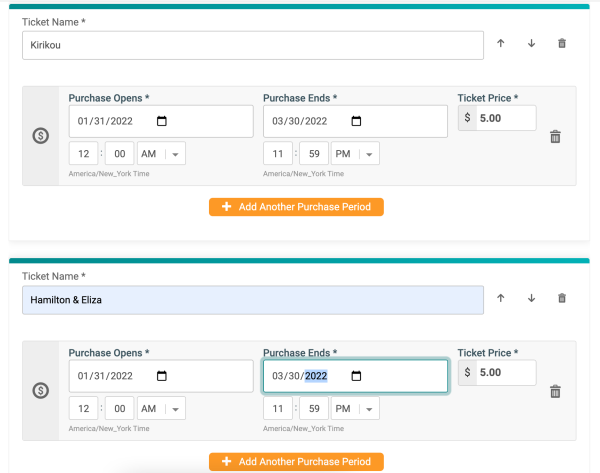The height and width of the screenshot is (473, 600).
Task: Click Hamilton & Eliza Purchase Opens date field
Action: [x=161, y=376]
